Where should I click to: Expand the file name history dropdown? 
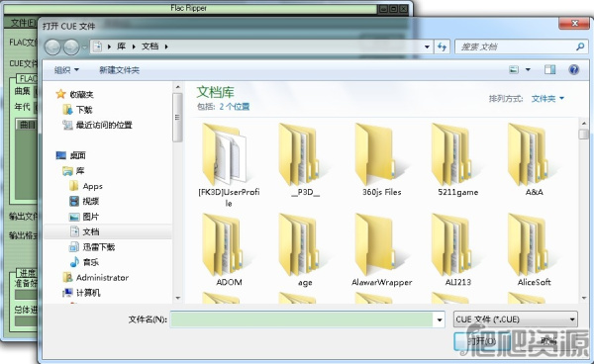point(439,319)
